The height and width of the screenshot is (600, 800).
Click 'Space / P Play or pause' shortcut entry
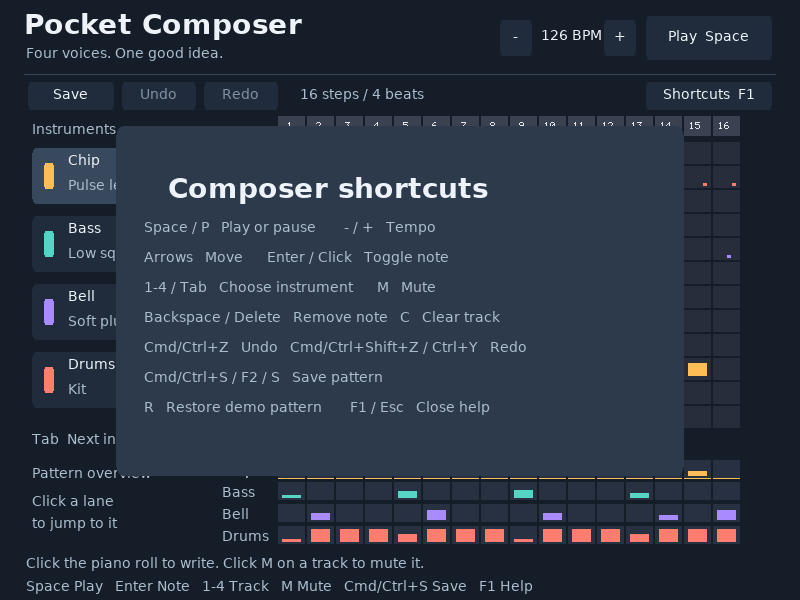[230, 228]
